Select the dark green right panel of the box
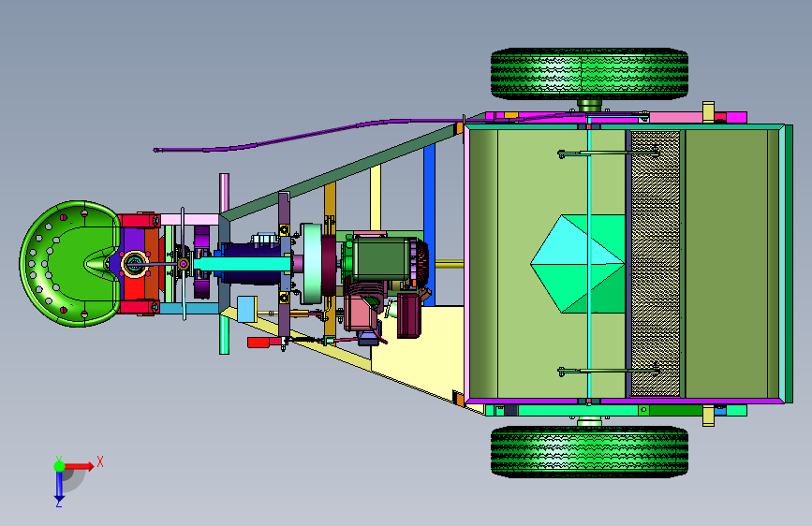812x526 pixels. point(726,264)
